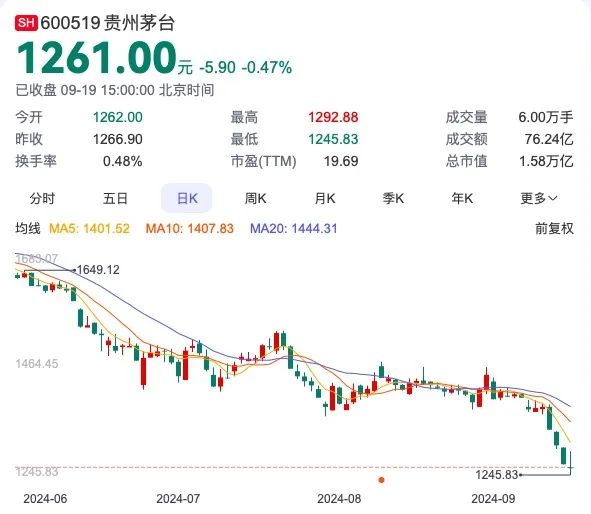Switch to the 周K weekly chart tab

point(256,198)
